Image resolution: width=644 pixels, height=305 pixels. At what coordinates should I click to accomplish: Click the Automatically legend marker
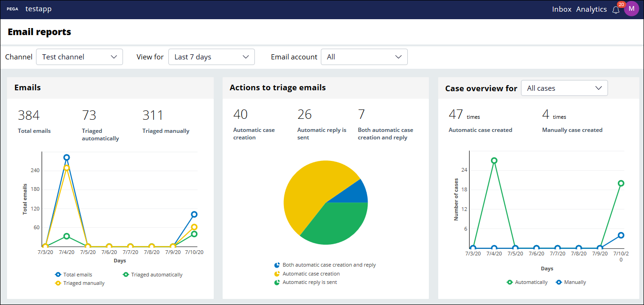coord(510,282)
